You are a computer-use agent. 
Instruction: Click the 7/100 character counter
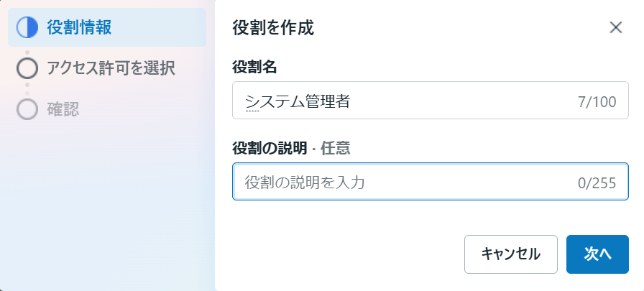pyautogui.click(x=597, y=102)
